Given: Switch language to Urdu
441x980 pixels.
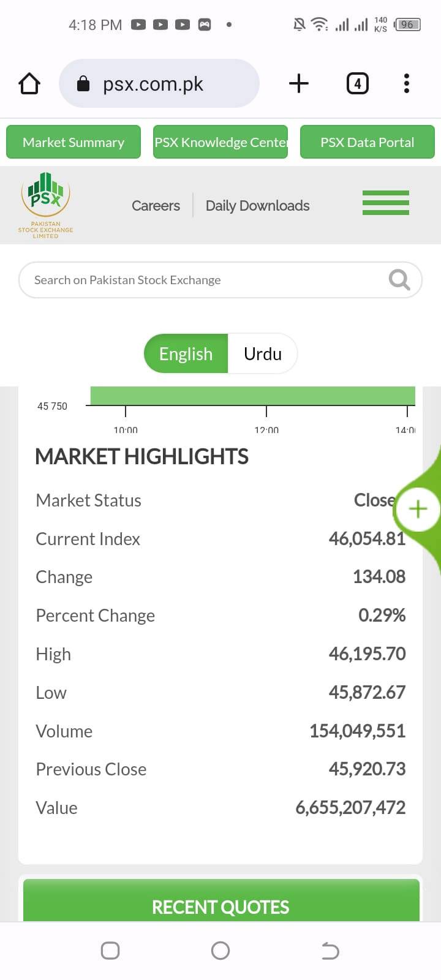Looking at the screenshot, I should 263,353.
